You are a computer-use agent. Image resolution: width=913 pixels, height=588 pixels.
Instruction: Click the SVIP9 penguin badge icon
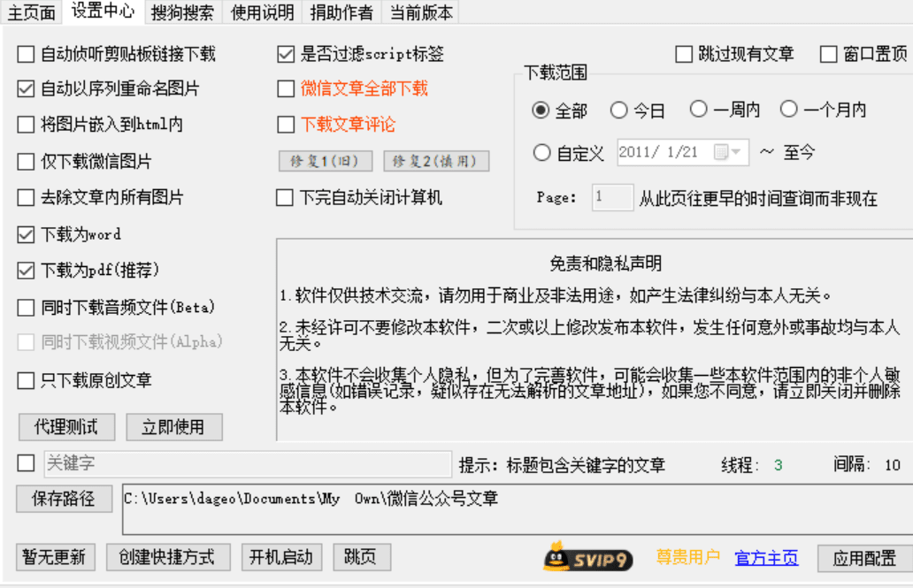[588, 558]
